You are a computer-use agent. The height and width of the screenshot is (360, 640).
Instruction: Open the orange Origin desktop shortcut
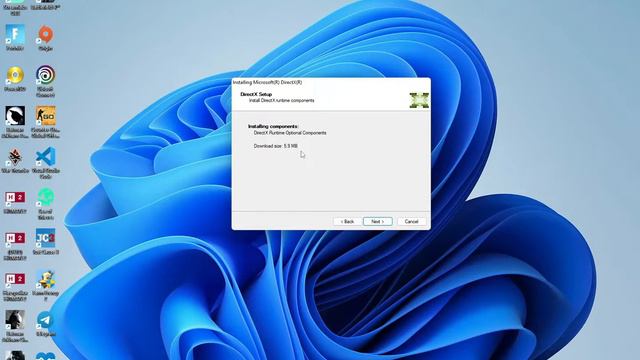coord(45,38)
